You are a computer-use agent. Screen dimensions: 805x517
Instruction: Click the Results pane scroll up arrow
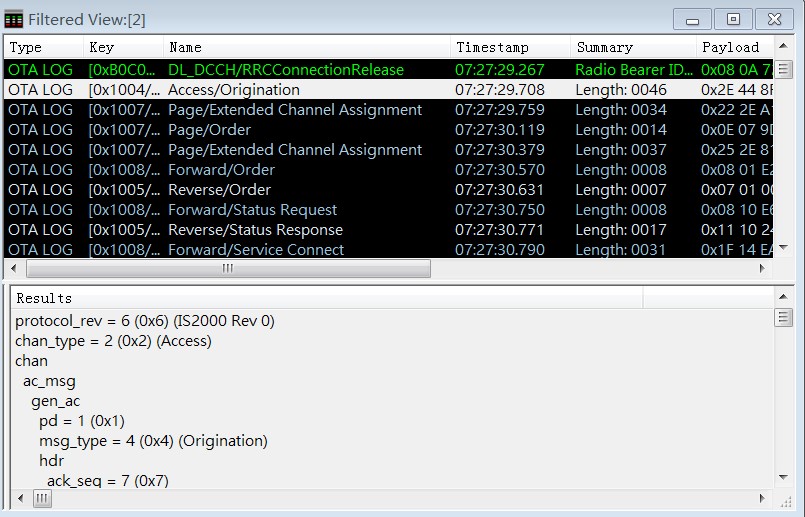pyautogui.click(x=783, y=297)
